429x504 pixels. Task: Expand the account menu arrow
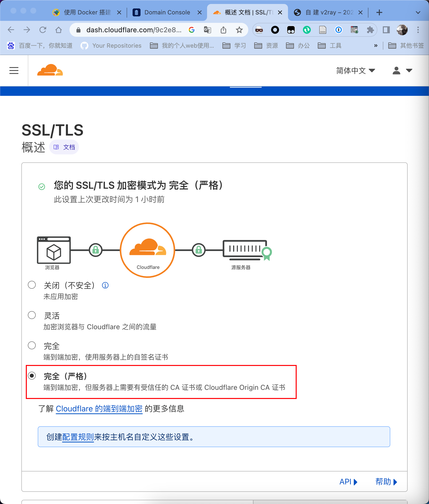coord(409,71)
